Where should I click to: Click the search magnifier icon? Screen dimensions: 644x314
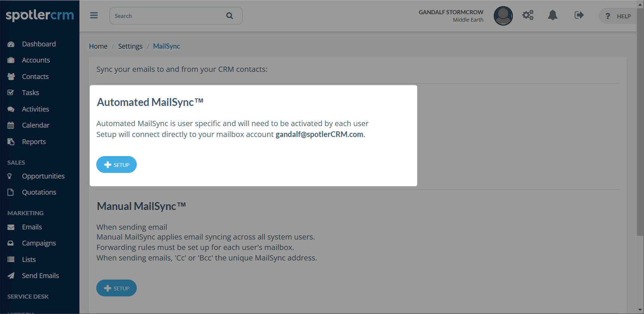[x=230, y=16]
